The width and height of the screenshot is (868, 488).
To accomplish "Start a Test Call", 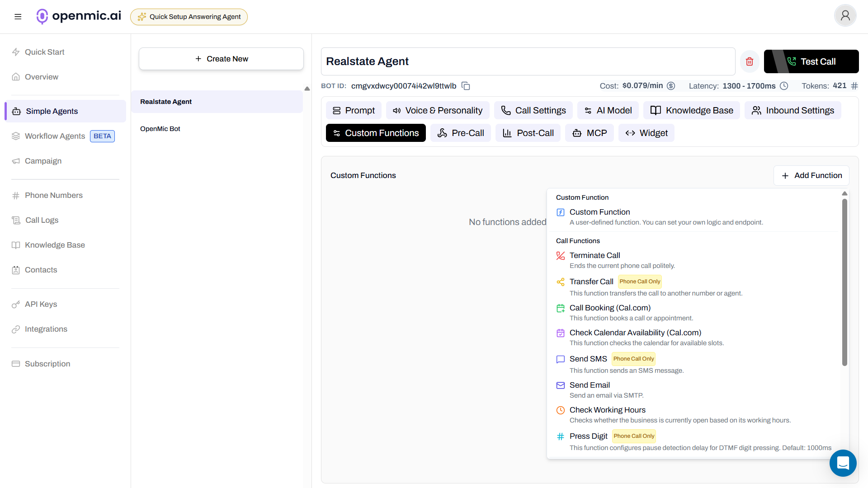I will click(811, 61).
